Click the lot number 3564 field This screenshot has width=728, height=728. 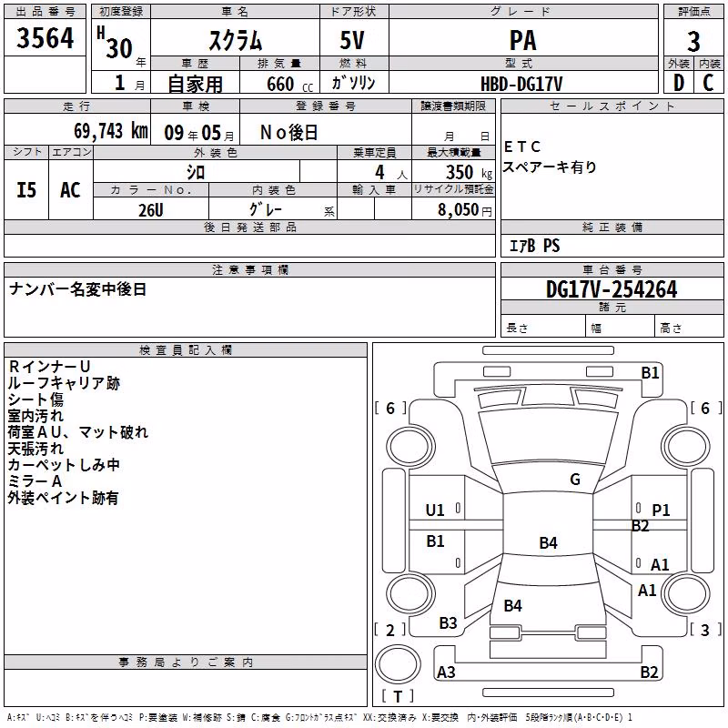45,37
